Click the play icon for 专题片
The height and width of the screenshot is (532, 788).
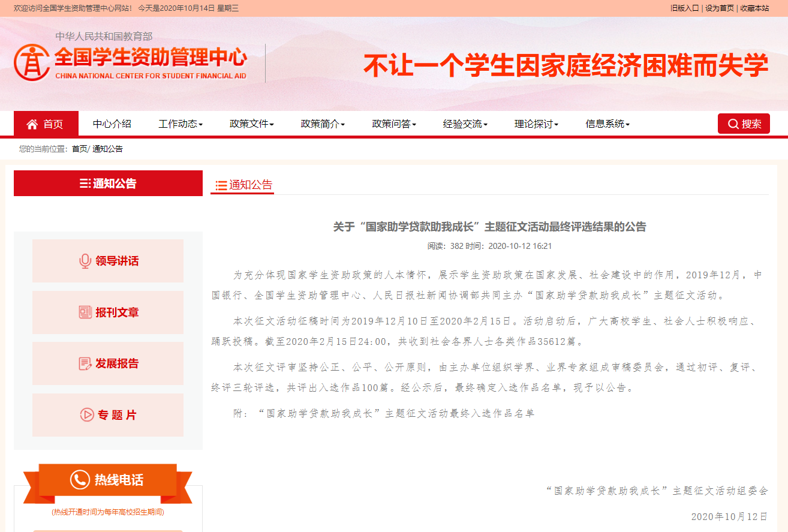point(87,415)
